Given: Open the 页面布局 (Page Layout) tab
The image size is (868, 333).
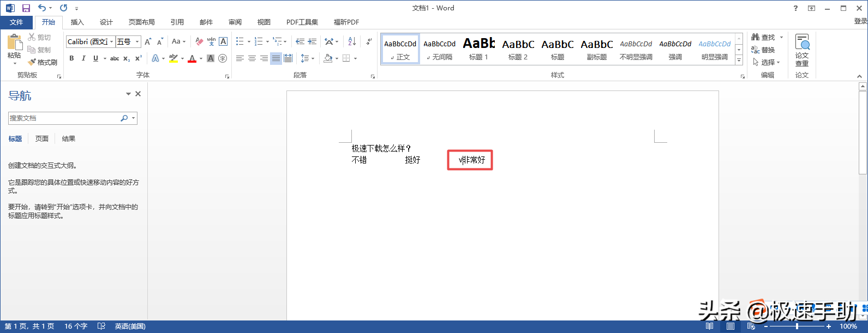Looking at the screenshot, I should pos(142,22).
